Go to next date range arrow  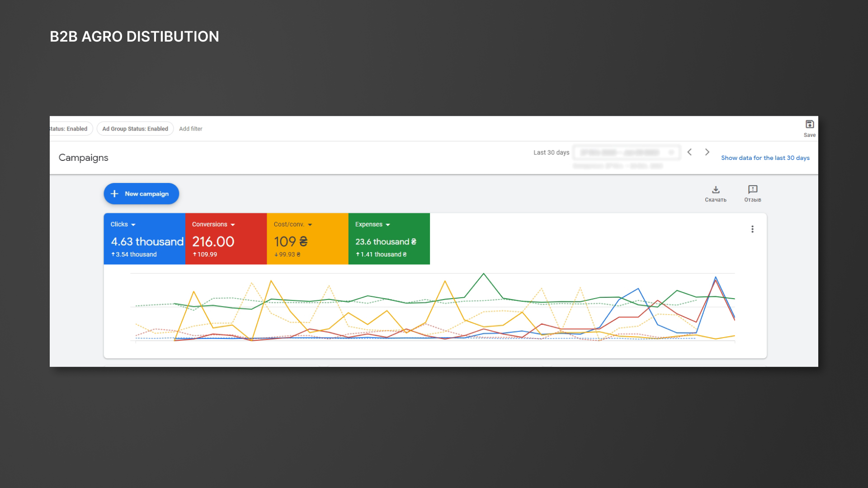click(707, 152)
